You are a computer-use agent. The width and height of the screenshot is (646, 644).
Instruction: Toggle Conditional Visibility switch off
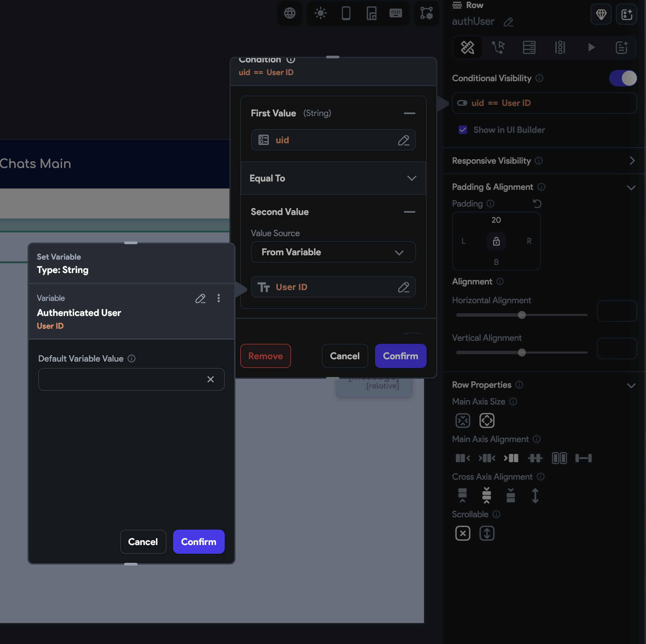(x=623, y=78)
